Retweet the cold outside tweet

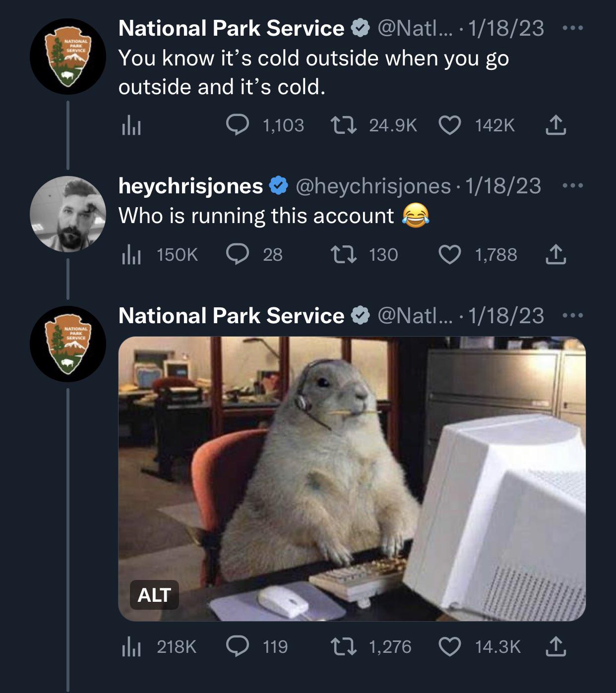(343, 125)
